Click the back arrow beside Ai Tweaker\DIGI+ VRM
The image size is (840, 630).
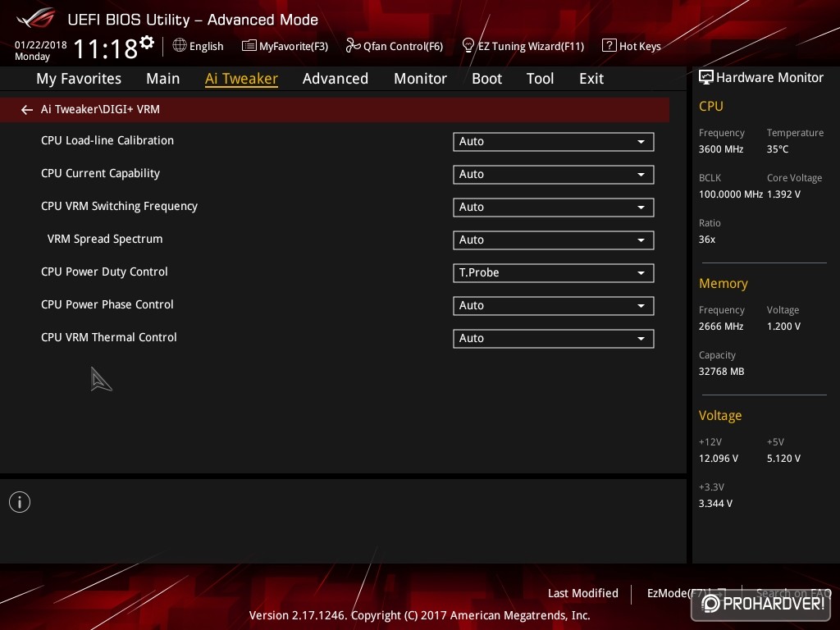[x=27, y=110]
